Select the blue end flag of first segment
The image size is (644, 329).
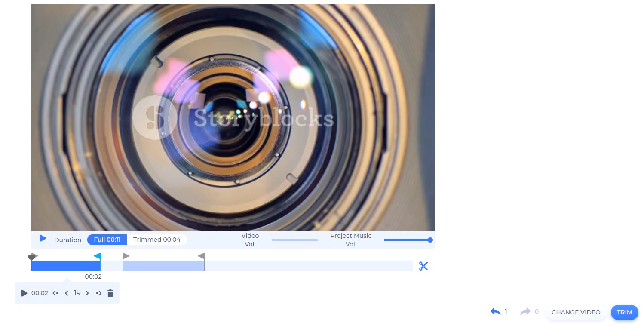97,256
